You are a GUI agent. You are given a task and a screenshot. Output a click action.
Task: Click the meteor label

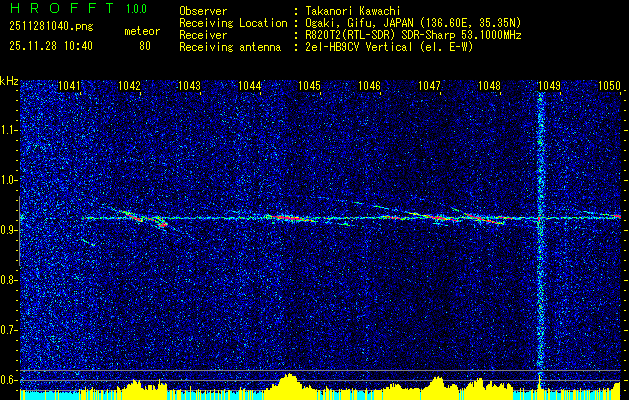point(142,31)
